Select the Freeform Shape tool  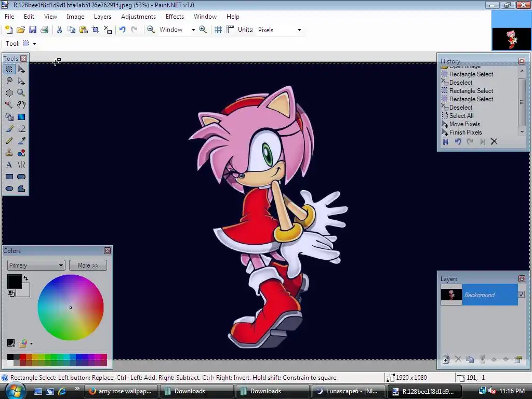[x=21, y=189]
